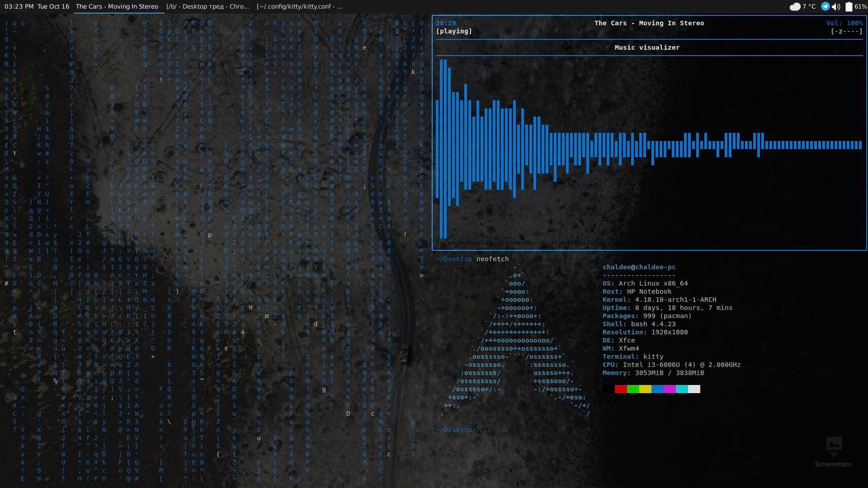Viewport: 868px width, 488px height.
Task: Click the 'Memory: 3053MiB / 3838MiB' line
Action: tap(653, 373)
